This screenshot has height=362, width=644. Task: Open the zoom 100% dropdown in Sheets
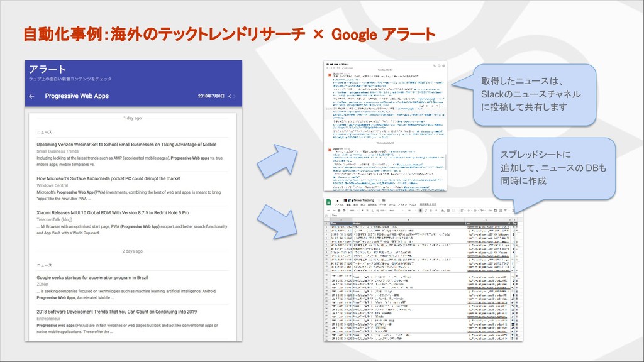[x=353, y=211]
